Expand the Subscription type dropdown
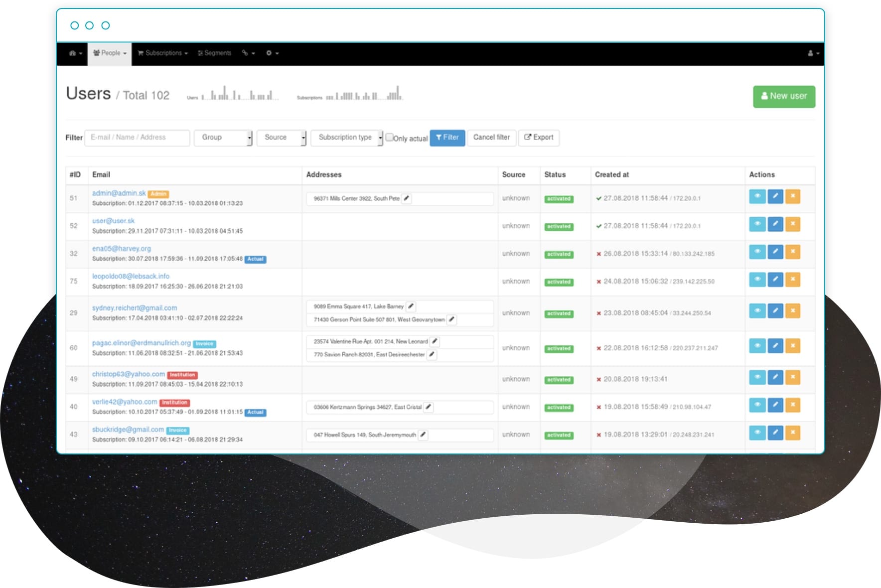The width and height of the screenshot is (881, 588). coord(346,138)
